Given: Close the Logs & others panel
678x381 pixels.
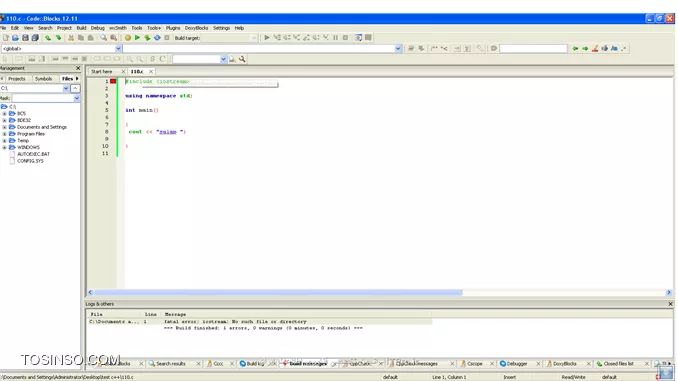Looking at the screenshot, I should tap(670, 304).
